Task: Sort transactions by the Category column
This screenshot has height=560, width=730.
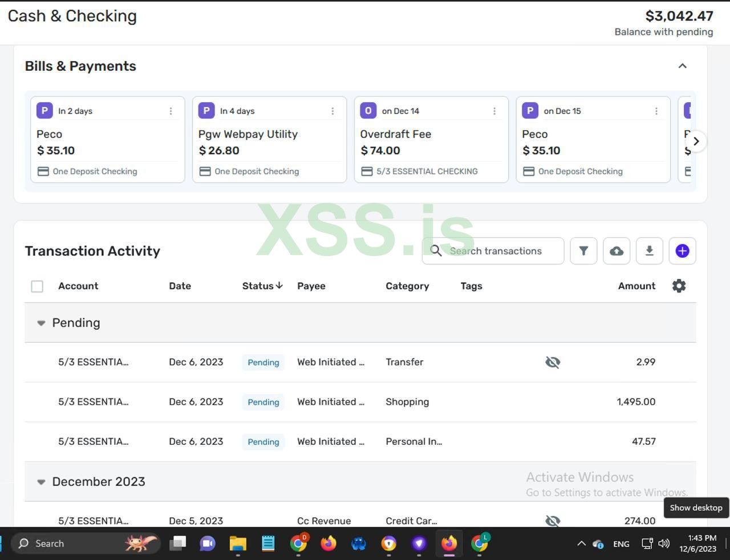Action: 407,286
